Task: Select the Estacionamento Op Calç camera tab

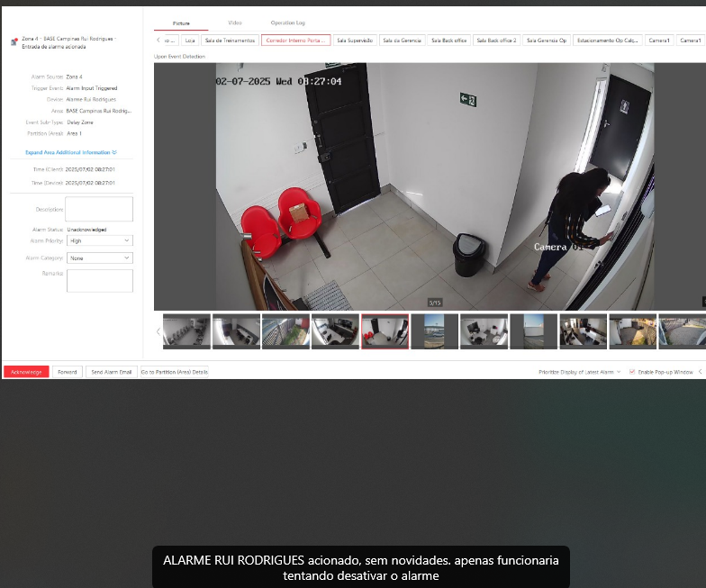Action: pos(607,40)
